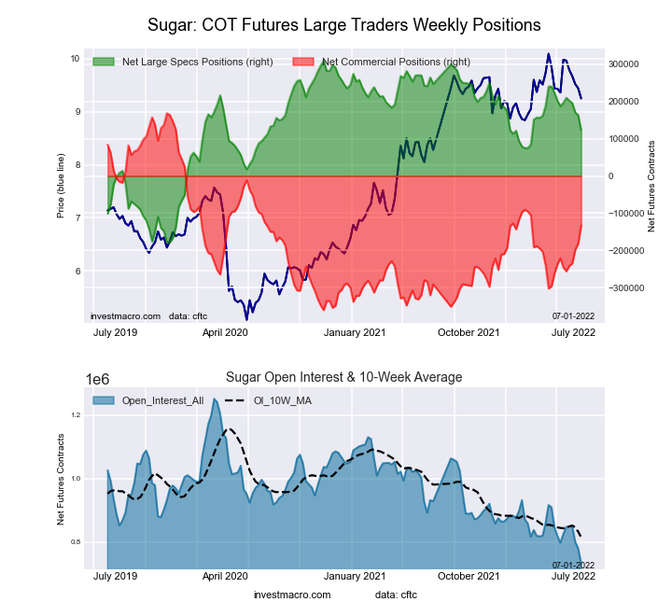Select the "Net Commercial Positions (right)" legend label
Viewport: 672px width, 616px height.
point(396,62)
